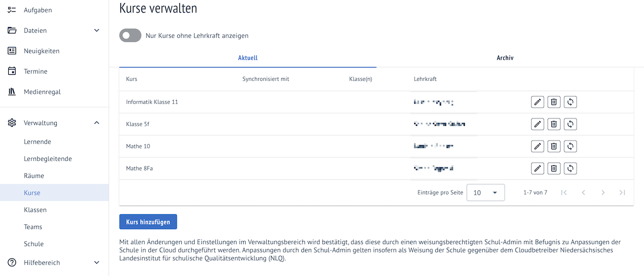Screen dimensions: 644x276
Task: Sort the table by Kurs column header
Action: [131, 79]
